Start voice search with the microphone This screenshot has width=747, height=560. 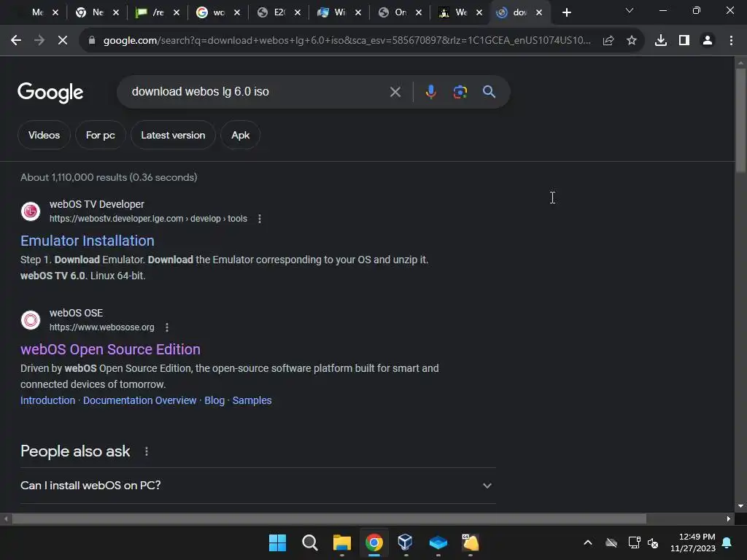click(430, 91)
